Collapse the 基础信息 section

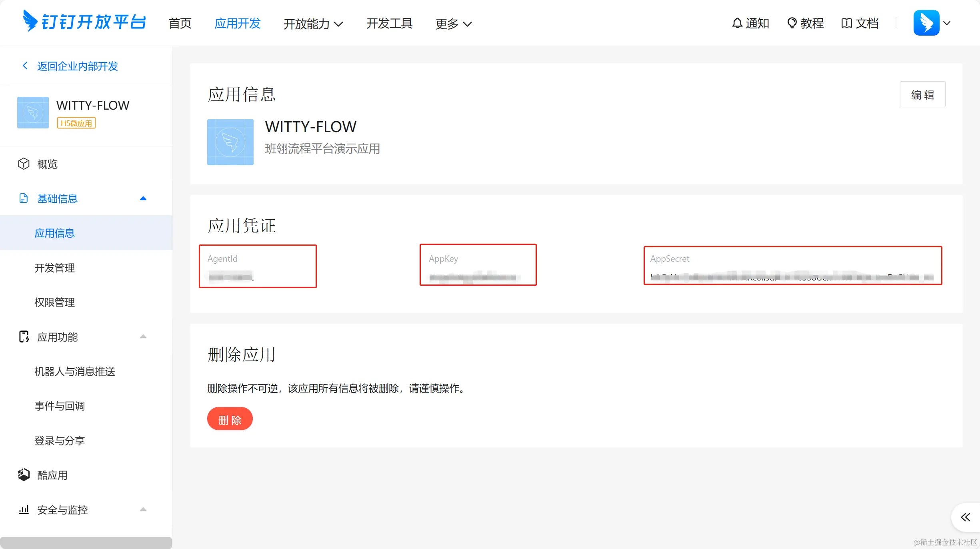pos(143,198)
